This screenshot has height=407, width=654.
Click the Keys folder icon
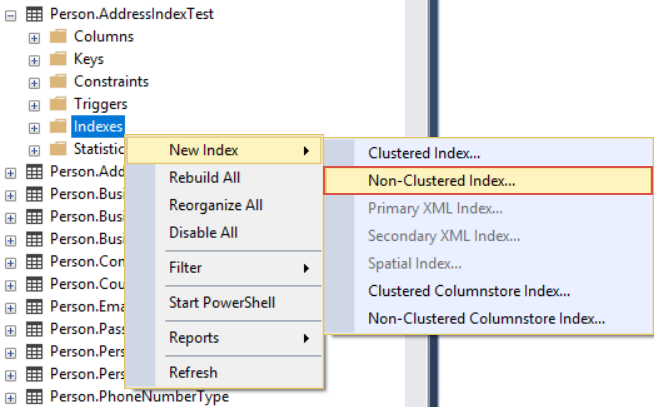[x=58, y=59]
